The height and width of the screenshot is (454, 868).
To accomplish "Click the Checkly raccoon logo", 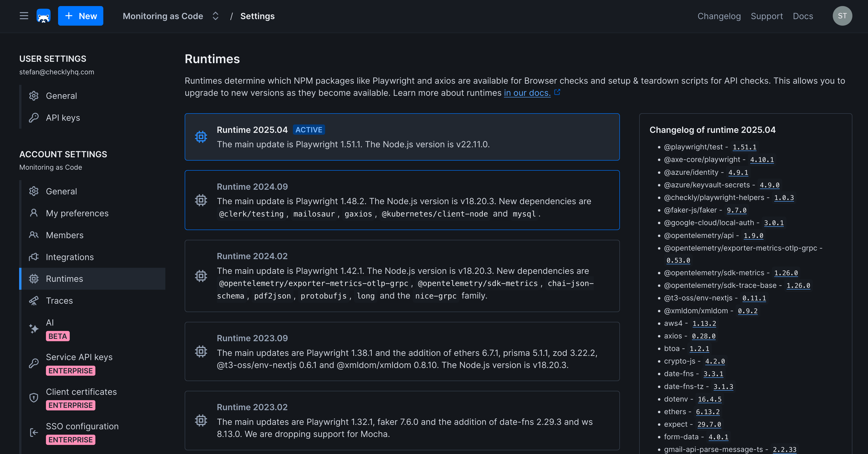I will pyautogui.click(x=43, y=16).
